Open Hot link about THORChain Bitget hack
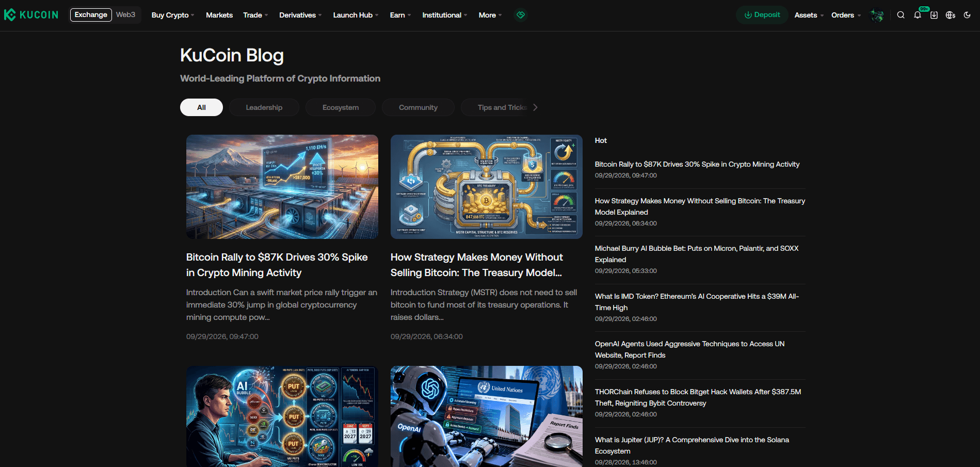 pos(698,397)
